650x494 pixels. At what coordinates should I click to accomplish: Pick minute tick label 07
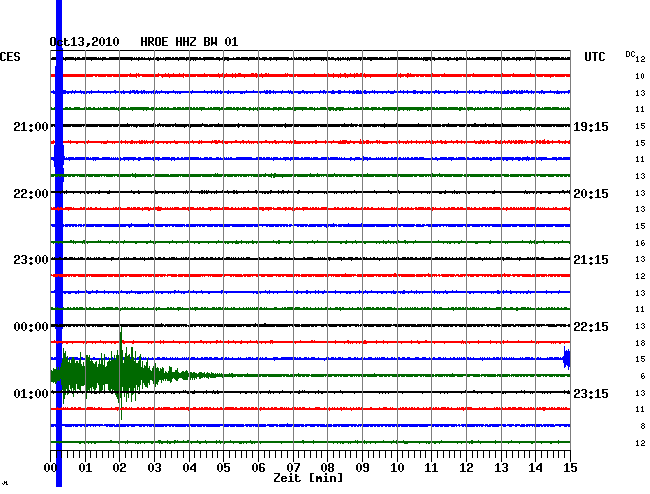pos(293,468)
